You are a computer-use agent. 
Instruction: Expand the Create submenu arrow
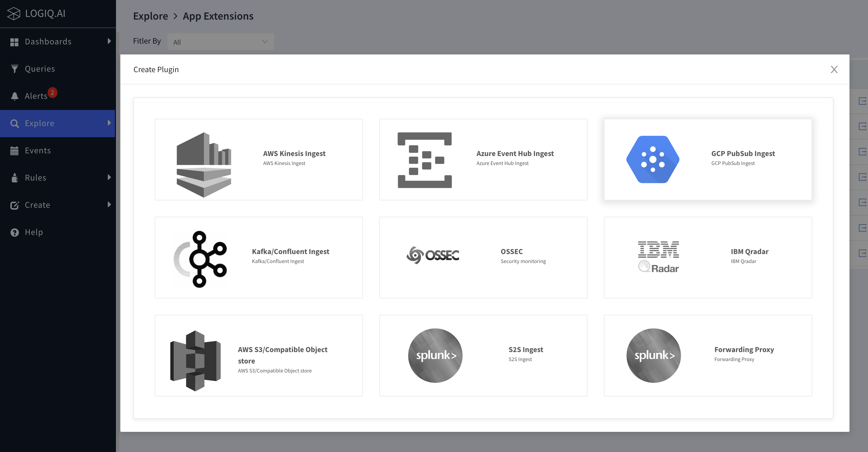pos(109,204)
